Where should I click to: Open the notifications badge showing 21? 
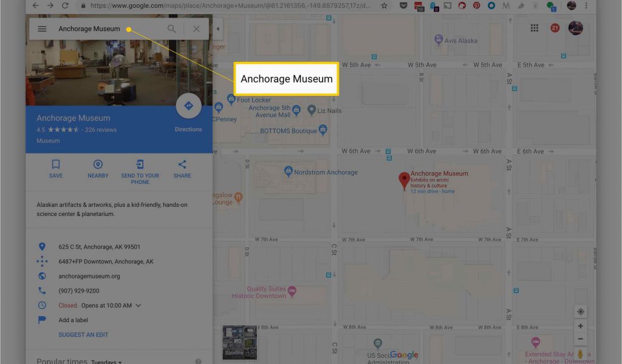(x=555, y=28)
